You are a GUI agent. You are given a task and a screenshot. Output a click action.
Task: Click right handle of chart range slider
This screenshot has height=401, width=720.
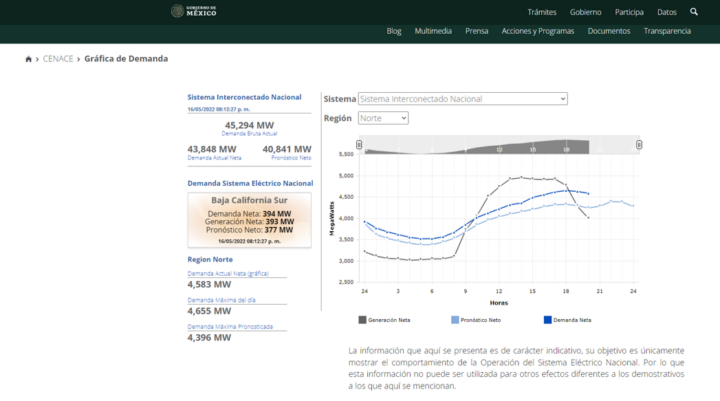click(x=639, y=146)
